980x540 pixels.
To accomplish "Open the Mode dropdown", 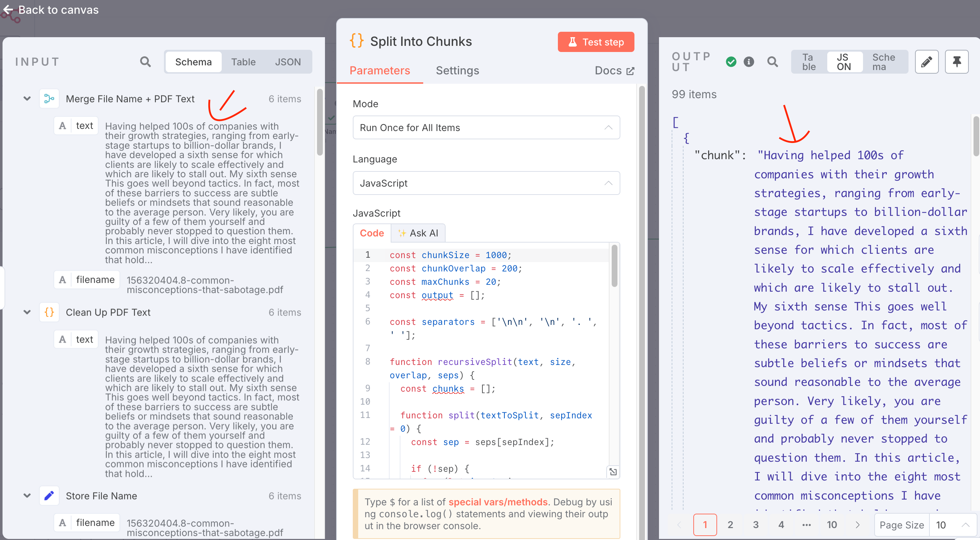I will pyautogui.click(x=486, y=128).
